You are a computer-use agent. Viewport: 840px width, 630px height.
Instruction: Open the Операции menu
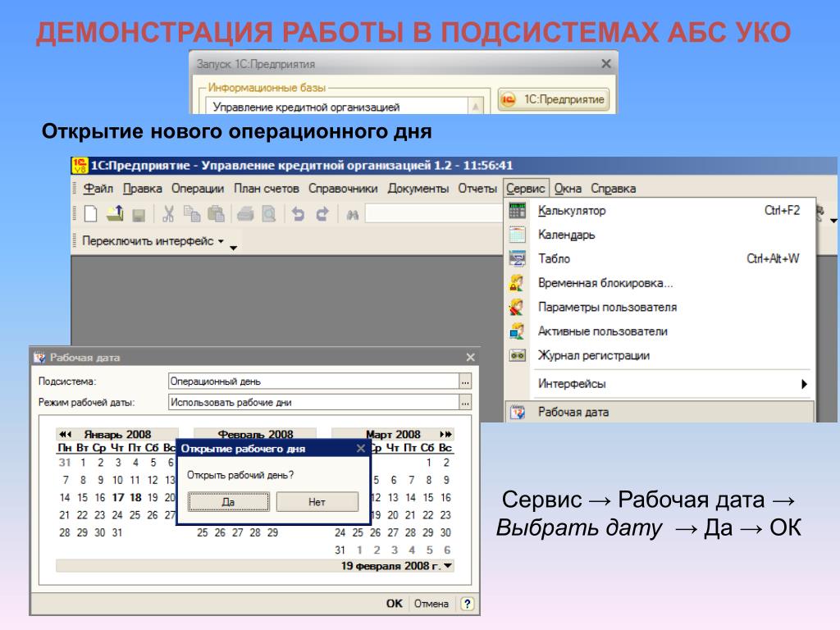[x=198, y=189]
